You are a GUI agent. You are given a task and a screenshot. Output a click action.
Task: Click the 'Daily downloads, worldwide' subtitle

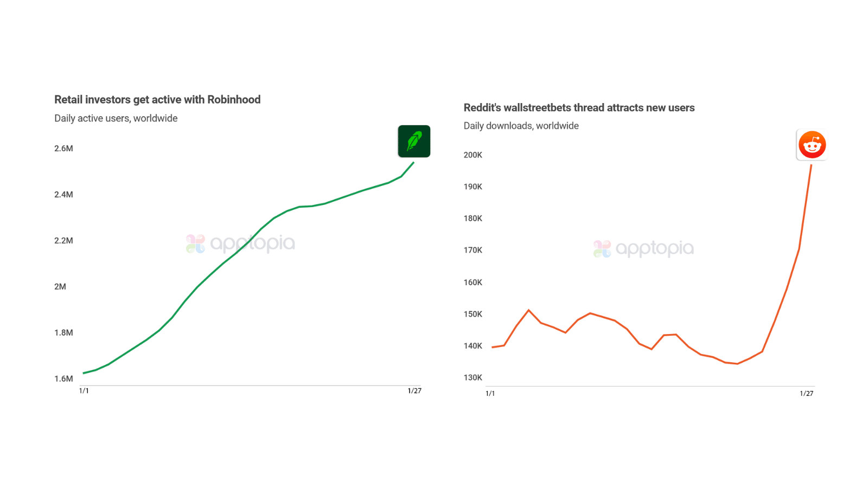point(521,126)
